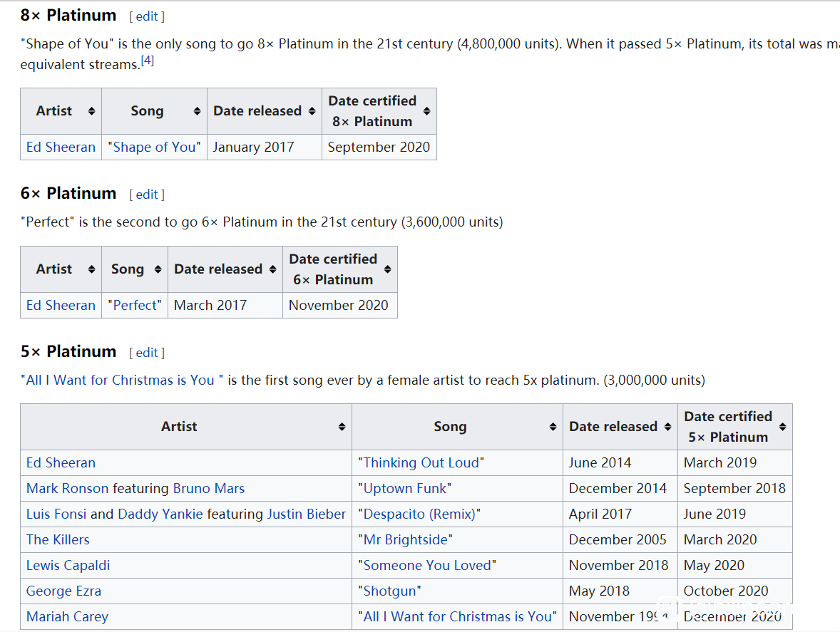The height and width of the screenshot is (632, 840).
Task: Open Luis Fonsi artist link
Action: tap(56, 514)
